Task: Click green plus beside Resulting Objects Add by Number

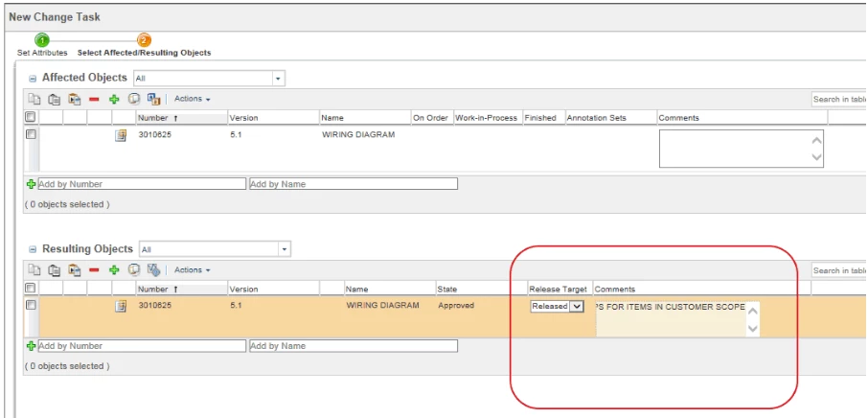Action: 31,345
